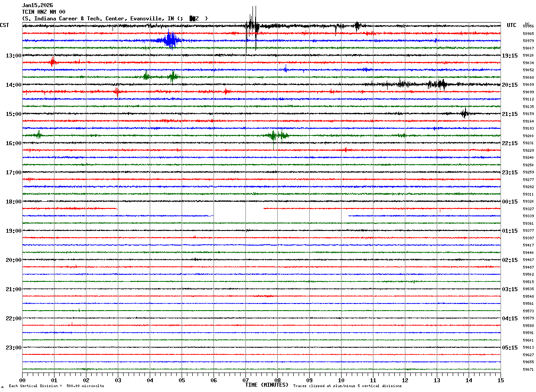Click the '22:15' UTC time label

pos(510,143)
